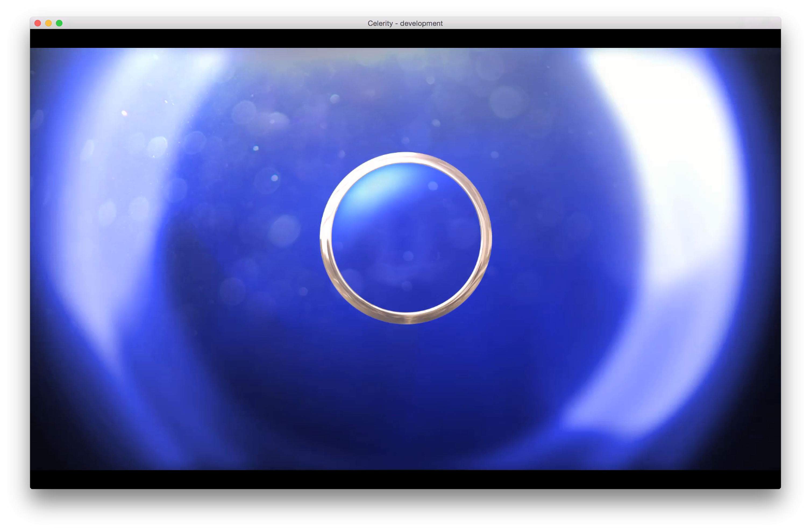The image size is (811, 532).
Task: Click the 'Celerity - development' title text
Action: pos(405,23)
